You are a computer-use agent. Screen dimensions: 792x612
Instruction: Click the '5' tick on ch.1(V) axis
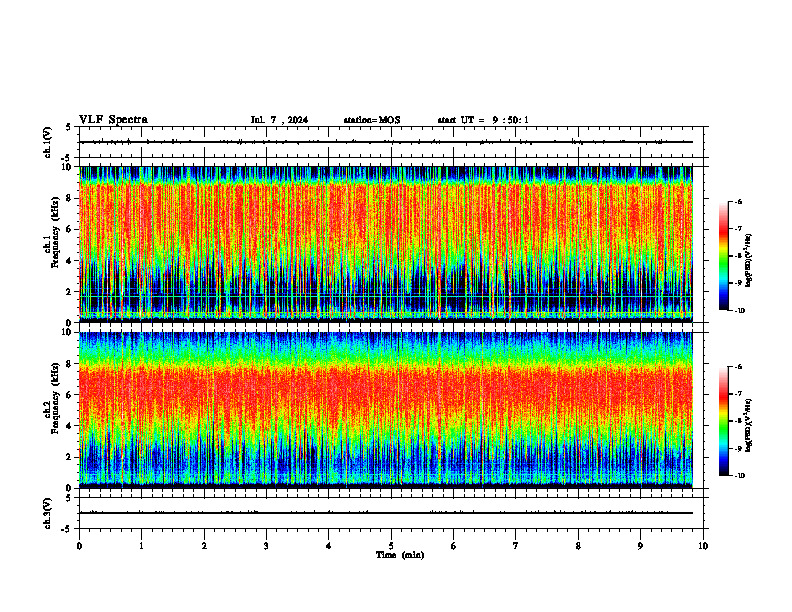click(69, 127)
